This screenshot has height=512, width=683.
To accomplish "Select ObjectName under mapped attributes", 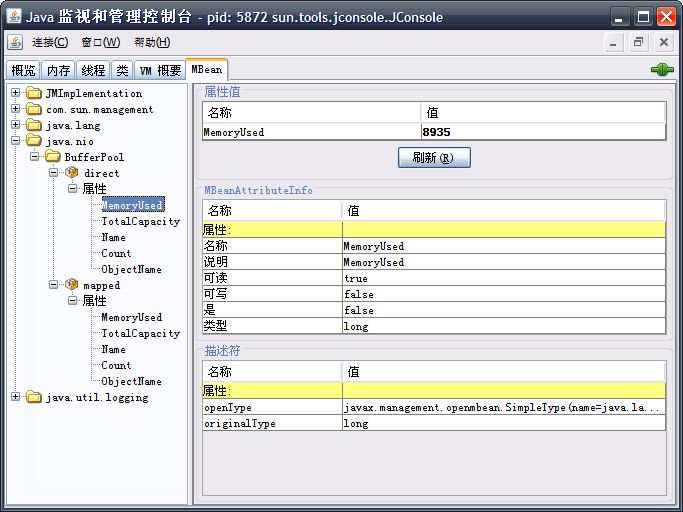I will coord(131,381).
